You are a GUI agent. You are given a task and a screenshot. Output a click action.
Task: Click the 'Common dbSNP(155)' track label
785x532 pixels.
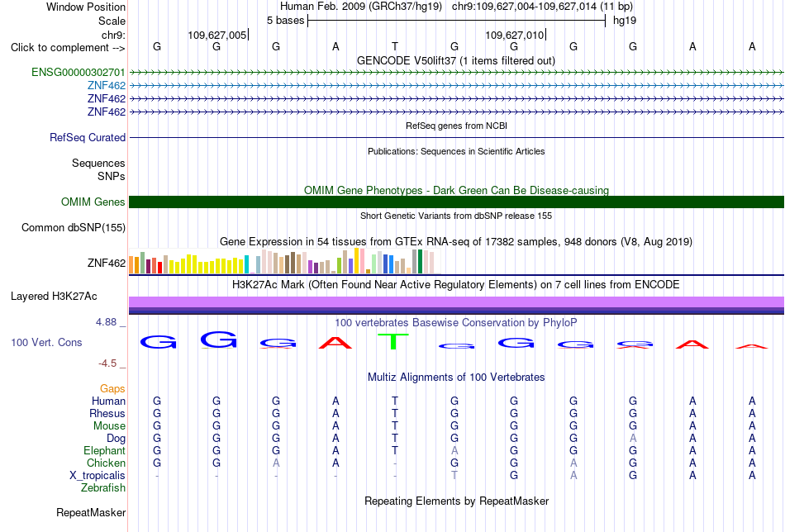(73, 228)
